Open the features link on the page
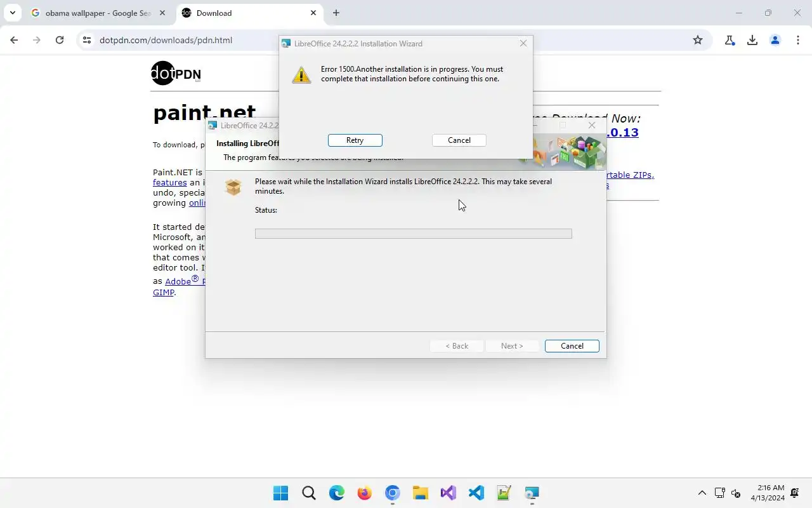The image size is (812, 508). point(170,183)
